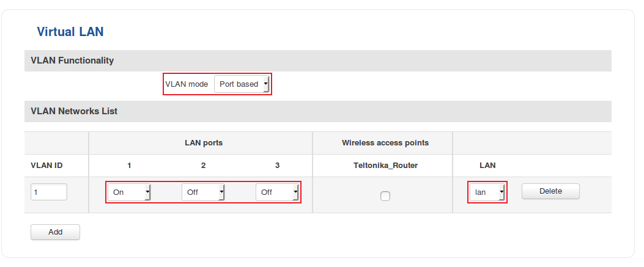Click the port 3 column number label

click(278, 166)
